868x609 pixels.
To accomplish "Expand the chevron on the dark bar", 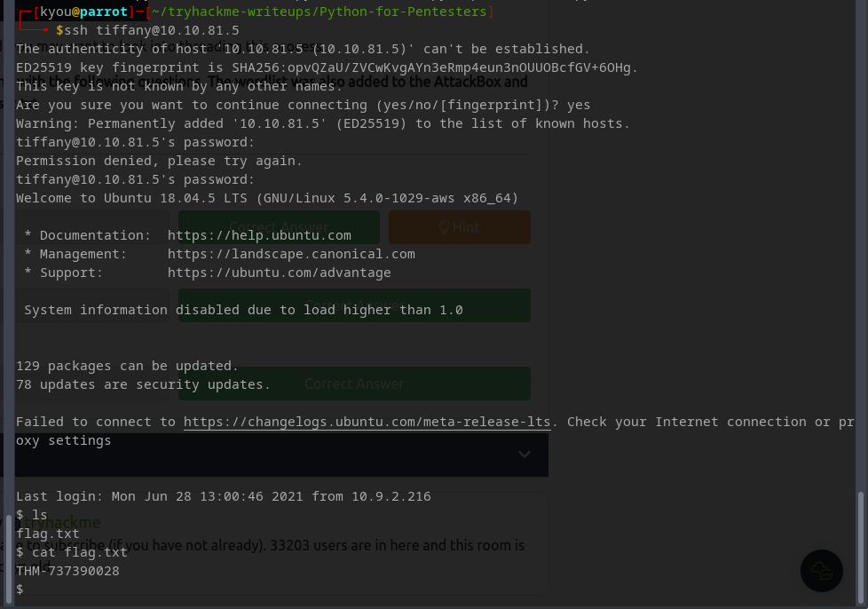I will point(525,455).
